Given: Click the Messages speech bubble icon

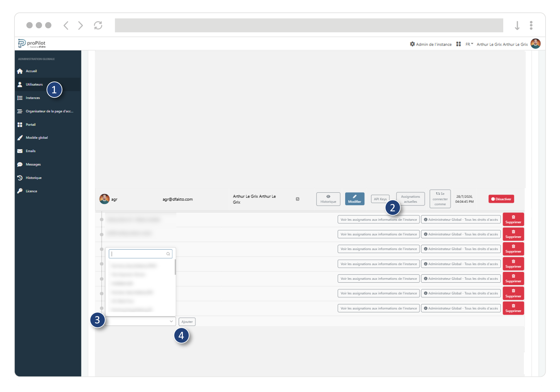Looking at the screenshot, I should tap(20, 164).
